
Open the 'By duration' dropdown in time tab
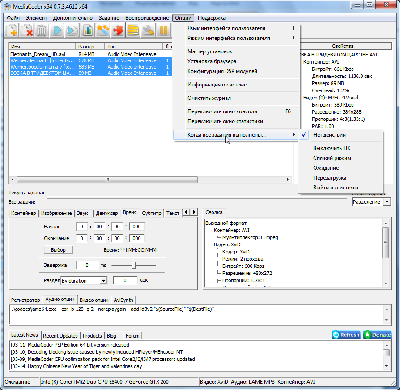103,281
